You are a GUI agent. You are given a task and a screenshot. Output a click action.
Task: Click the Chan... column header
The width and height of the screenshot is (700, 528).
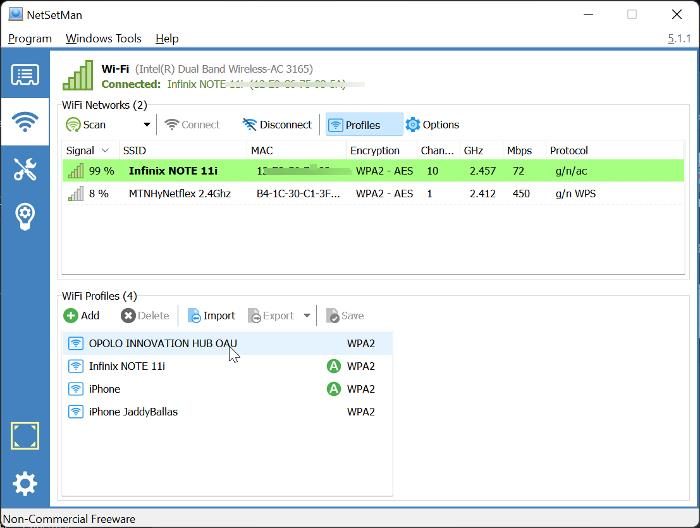tap(437, 150)
